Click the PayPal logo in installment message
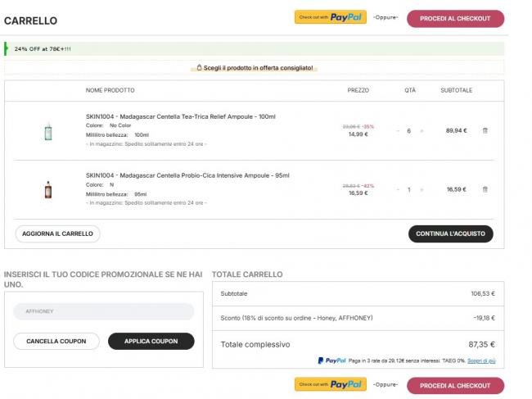Viewport: 532px width, 399px height. coord(331,360)
